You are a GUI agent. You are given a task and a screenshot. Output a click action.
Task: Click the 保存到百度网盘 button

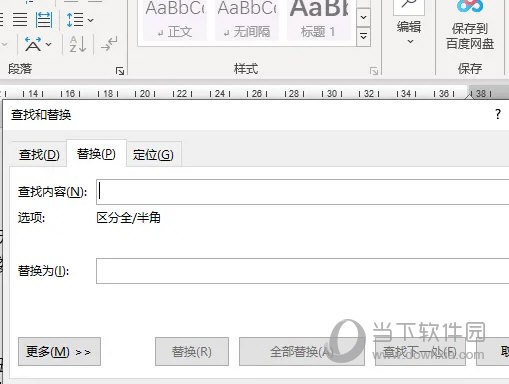click(470, 26)
